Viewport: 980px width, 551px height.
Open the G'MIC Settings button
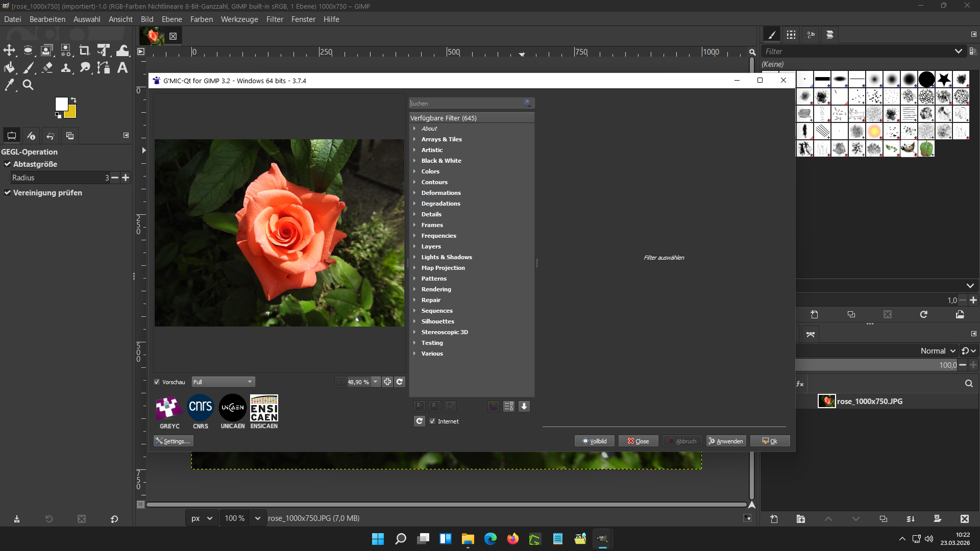point(174,441)
